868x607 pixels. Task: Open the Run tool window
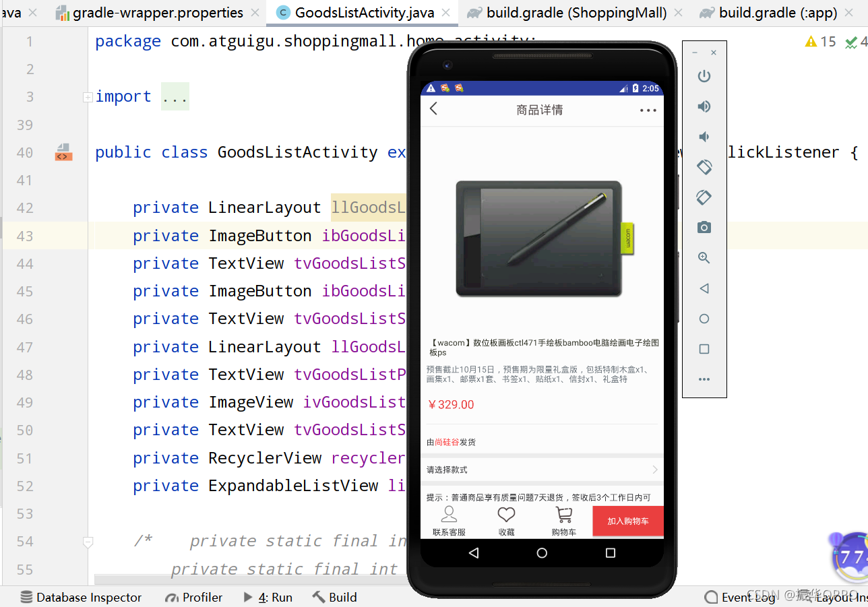tap(268, 598)
